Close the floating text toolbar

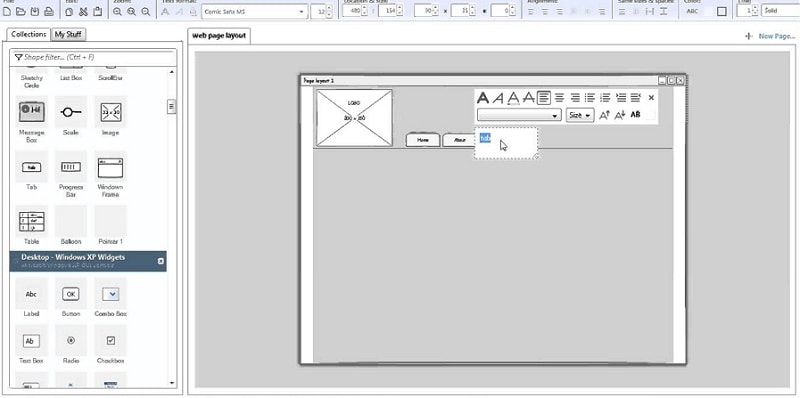click(651, 97)
